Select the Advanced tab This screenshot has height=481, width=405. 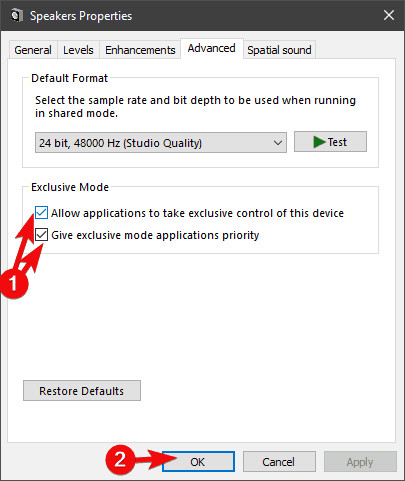pyautogui.click(x=212, y=48)
